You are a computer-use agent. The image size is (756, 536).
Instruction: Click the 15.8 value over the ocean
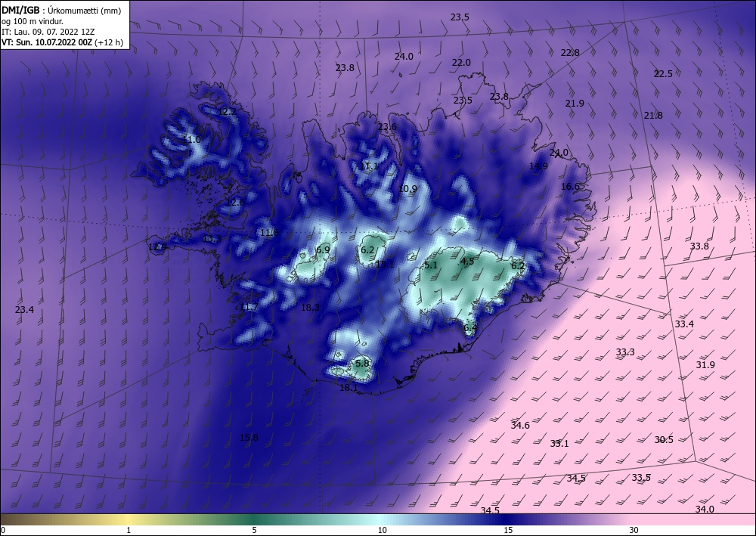(249, 438)
